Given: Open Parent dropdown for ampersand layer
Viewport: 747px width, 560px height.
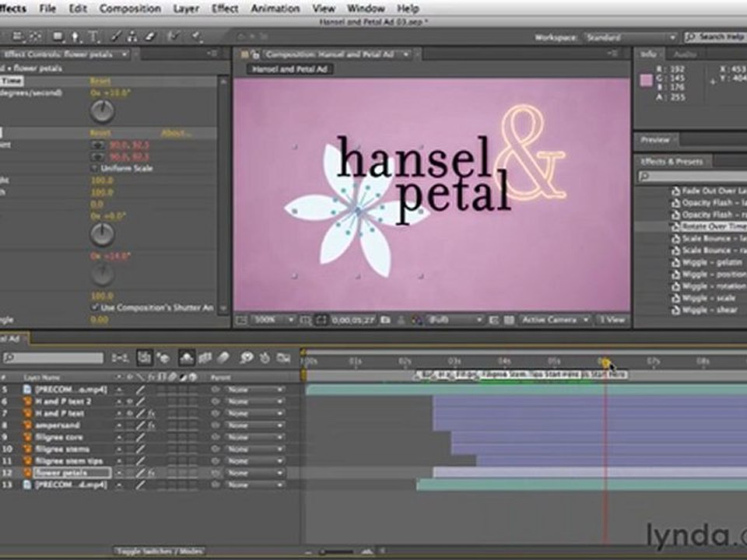Looking at the screenshot, I should tap(254, 425).
